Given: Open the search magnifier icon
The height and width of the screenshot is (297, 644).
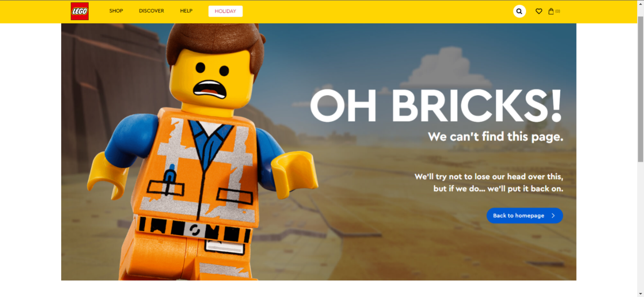Looking at the screenshot, I should click(520, 11).
